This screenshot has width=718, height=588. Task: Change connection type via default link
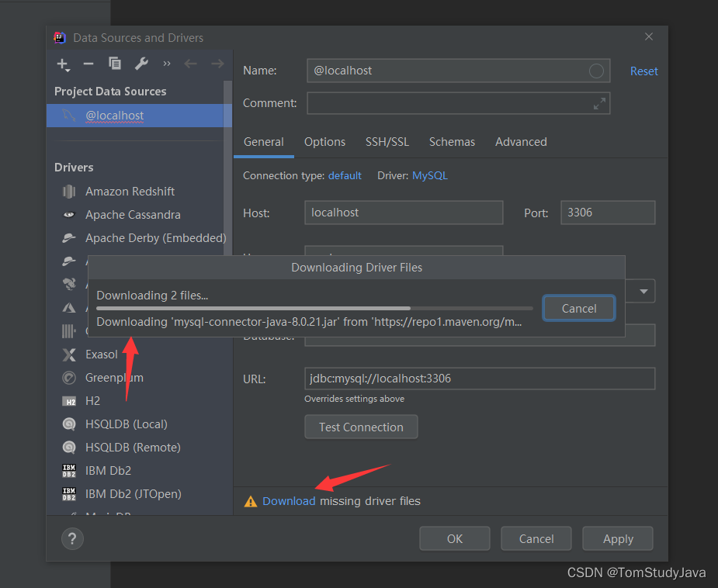[x=345, y=176]
